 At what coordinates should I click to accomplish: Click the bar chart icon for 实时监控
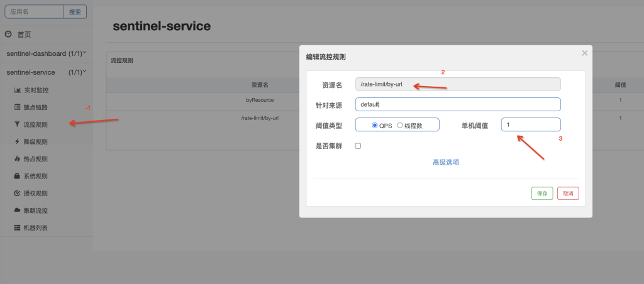click(17, 90)
